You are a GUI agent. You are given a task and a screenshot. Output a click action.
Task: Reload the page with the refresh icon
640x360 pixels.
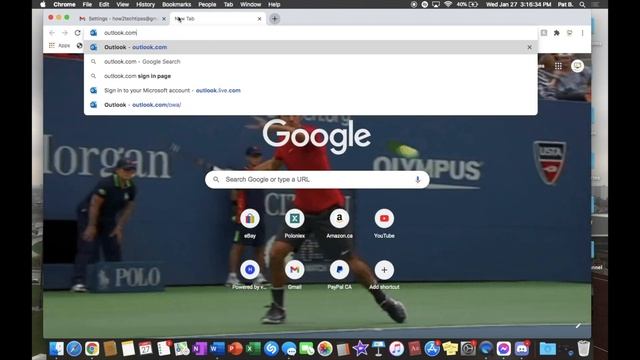click(78, 33)
